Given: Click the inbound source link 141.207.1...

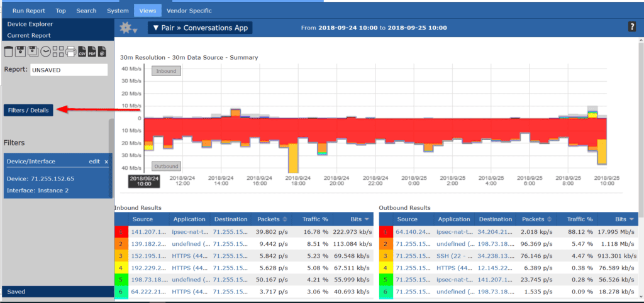Looking at the screenshot, I should tap(150, 232).
